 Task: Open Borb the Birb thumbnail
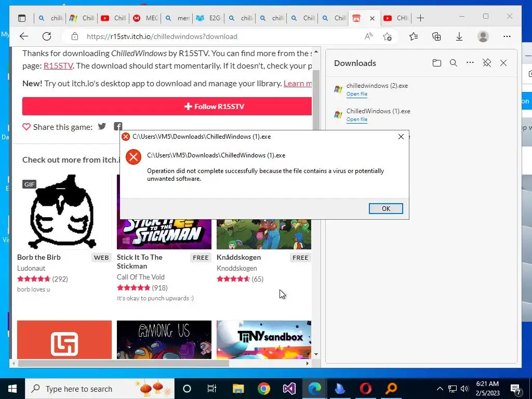[x=64, y=212]
